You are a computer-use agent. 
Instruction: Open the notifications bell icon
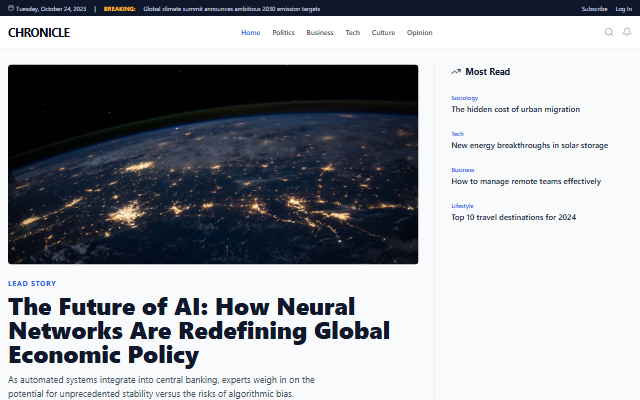click(627, 32)
